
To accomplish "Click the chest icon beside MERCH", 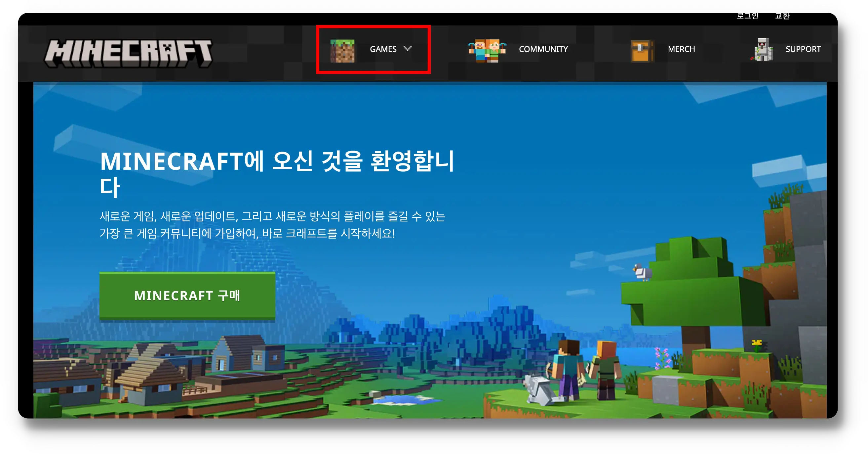I will [x=642, y=51].
